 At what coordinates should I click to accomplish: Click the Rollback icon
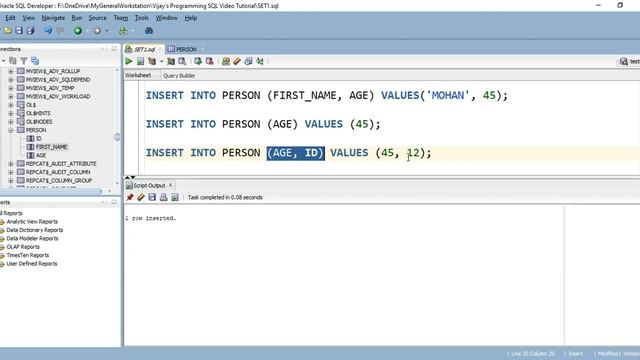(x=210, y=61)
